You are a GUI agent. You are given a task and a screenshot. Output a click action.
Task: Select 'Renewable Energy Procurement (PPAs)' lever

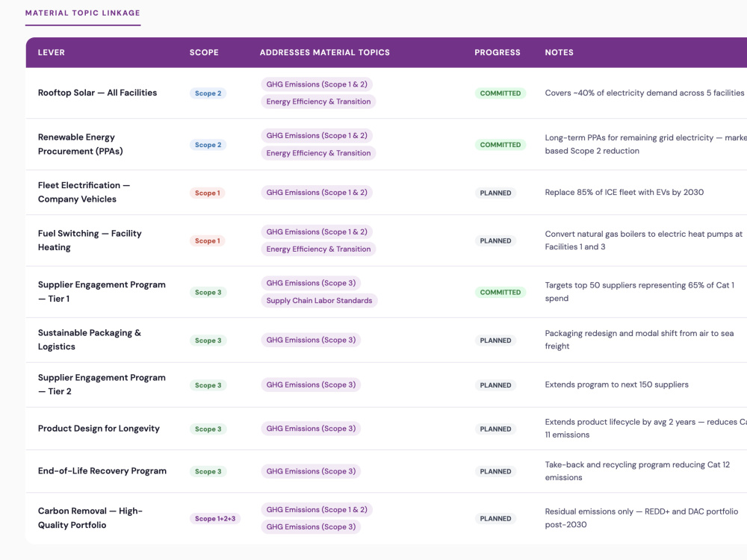coord(81,144)
